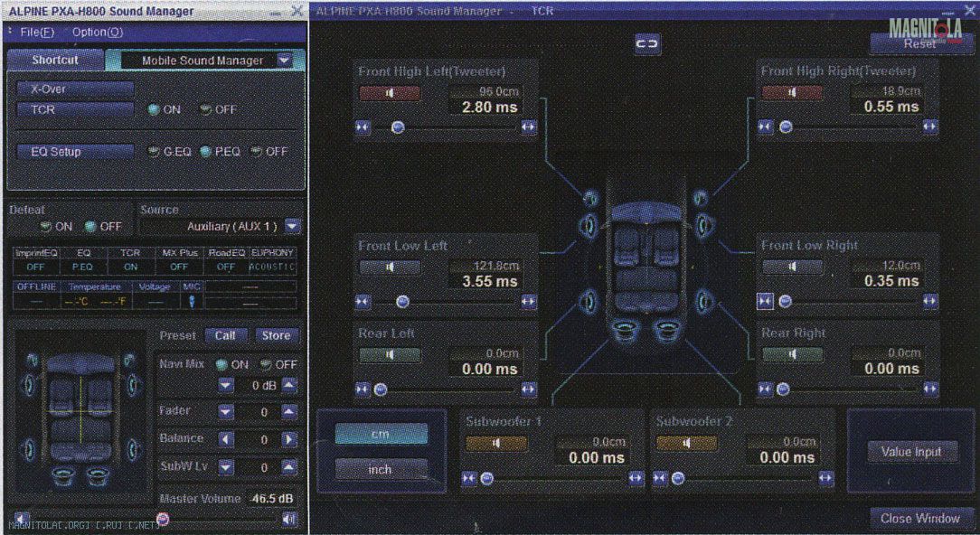Decrease Front High Left delay with left arrow
The image size is (980, 535).
tap(363, 127)
